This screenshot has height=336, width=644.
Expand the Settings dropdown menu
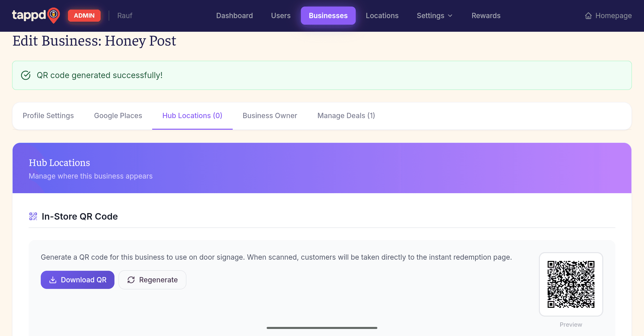point(435,16)
